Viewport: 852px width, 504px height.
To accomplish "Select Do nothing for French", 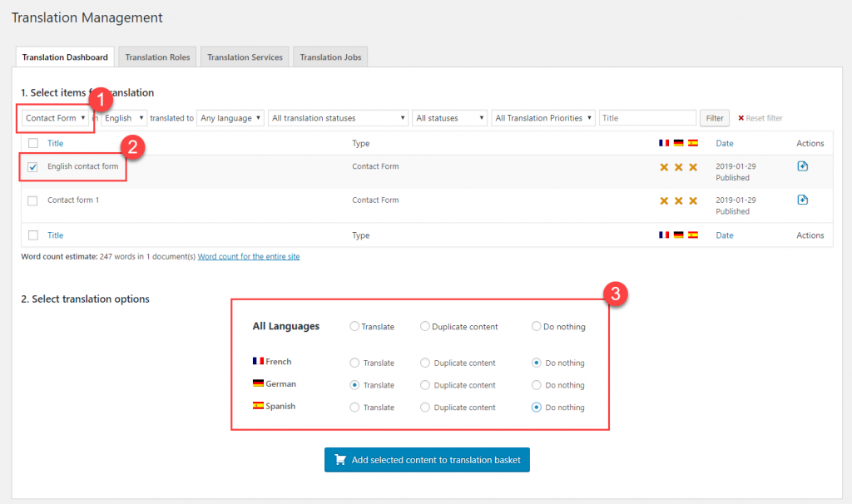I will 537,363.
